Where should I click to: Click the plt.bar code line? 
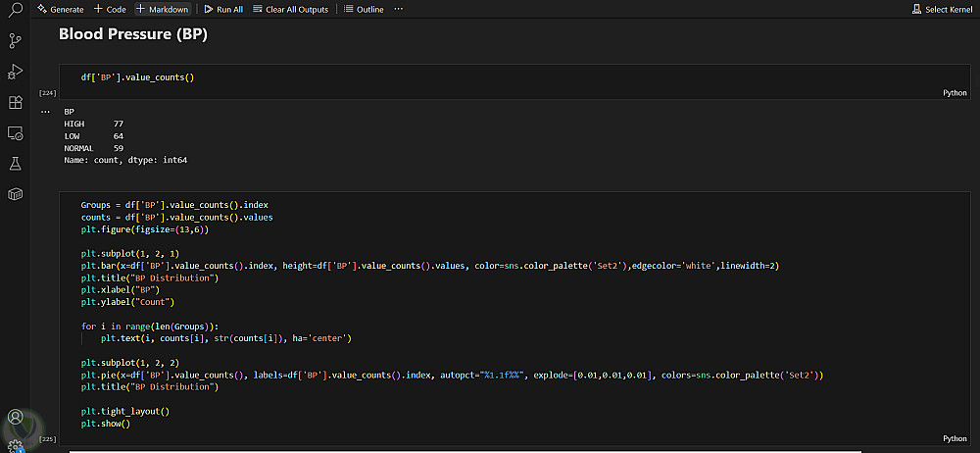pos(430,266)
